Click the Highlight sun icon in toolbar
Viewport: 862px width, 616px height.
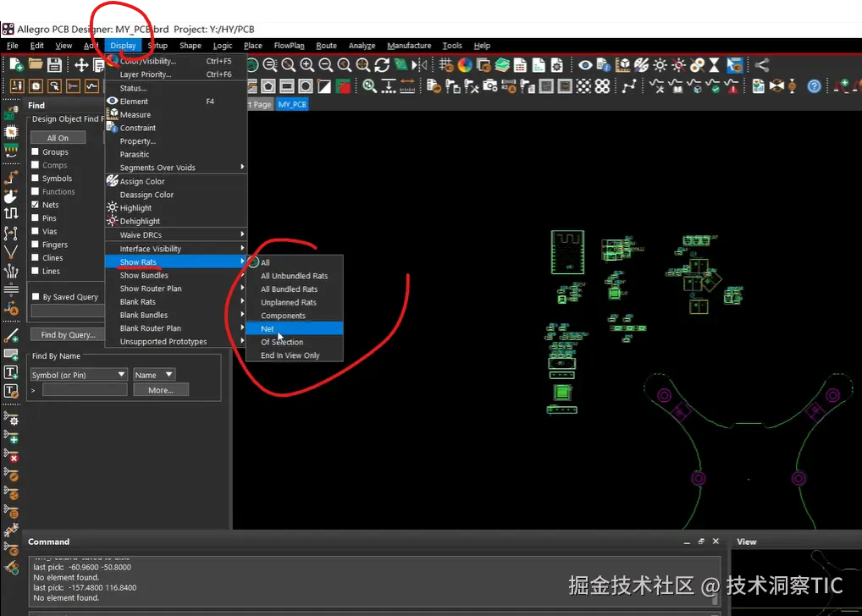[x=660, y=65]
